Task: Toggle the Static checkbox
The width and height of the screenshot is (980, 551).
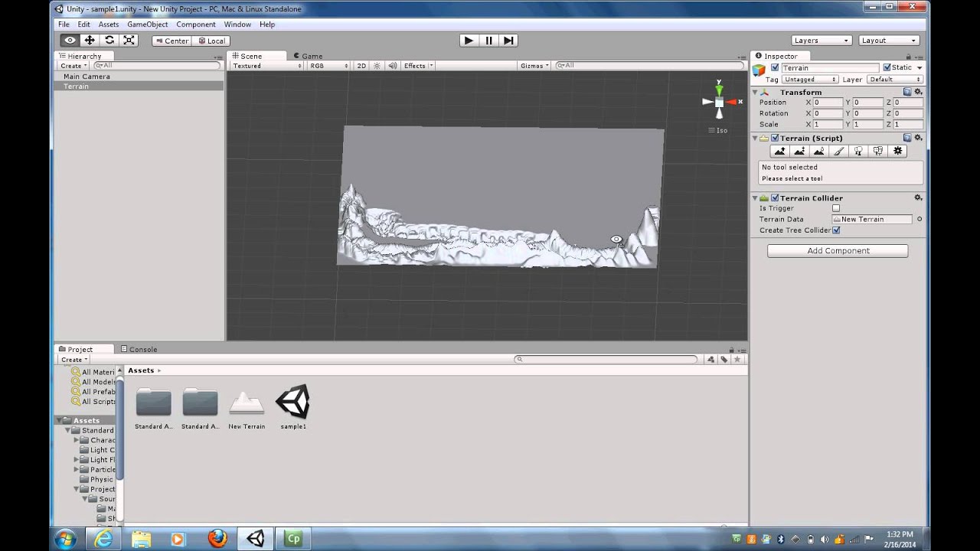Action: (887, 67)
